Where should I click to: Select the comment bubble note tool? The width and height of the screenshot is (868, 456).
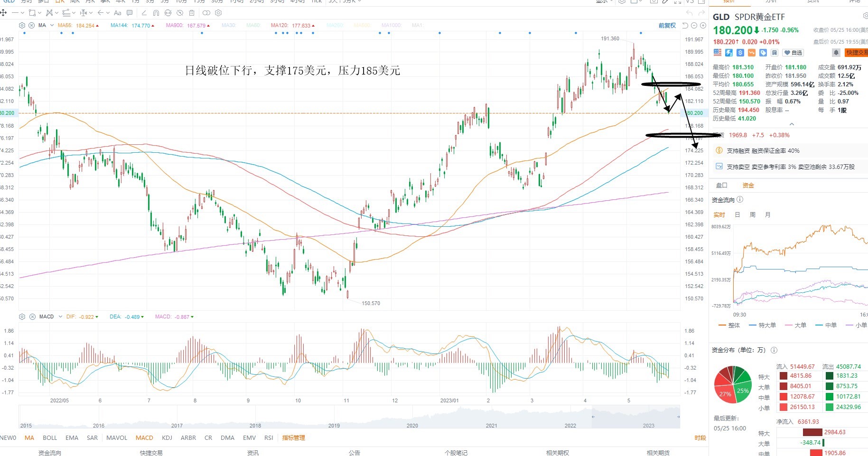pyautogui.click(x=130, y=13)
